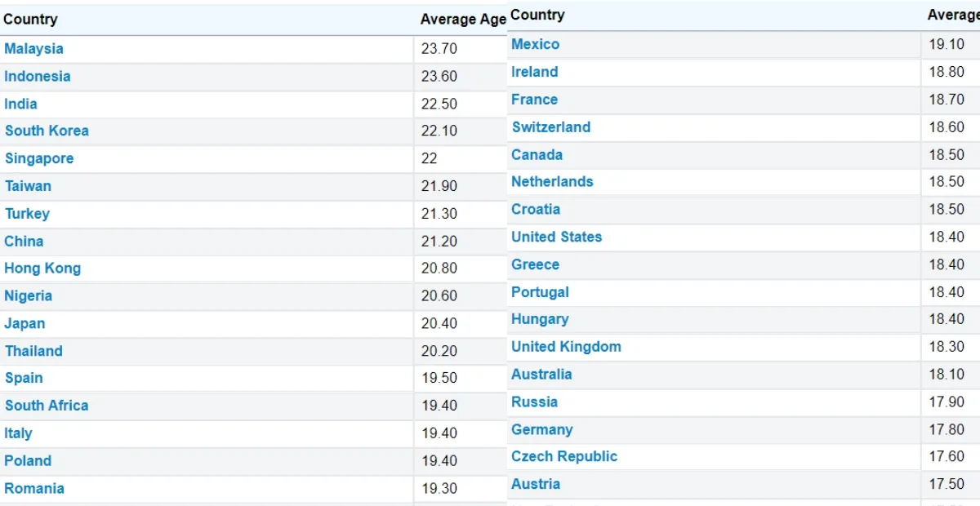Sort by left Country column header
The image size is (980, 506).
(30, 20)
